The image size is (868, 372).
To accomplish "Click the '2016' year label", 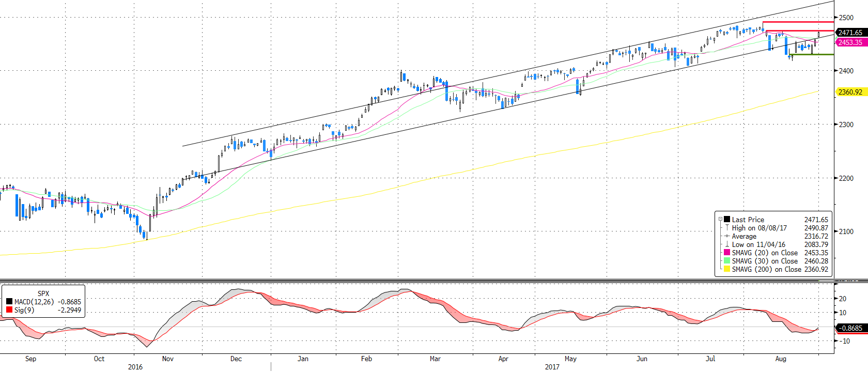I will (x=135, y=367).
